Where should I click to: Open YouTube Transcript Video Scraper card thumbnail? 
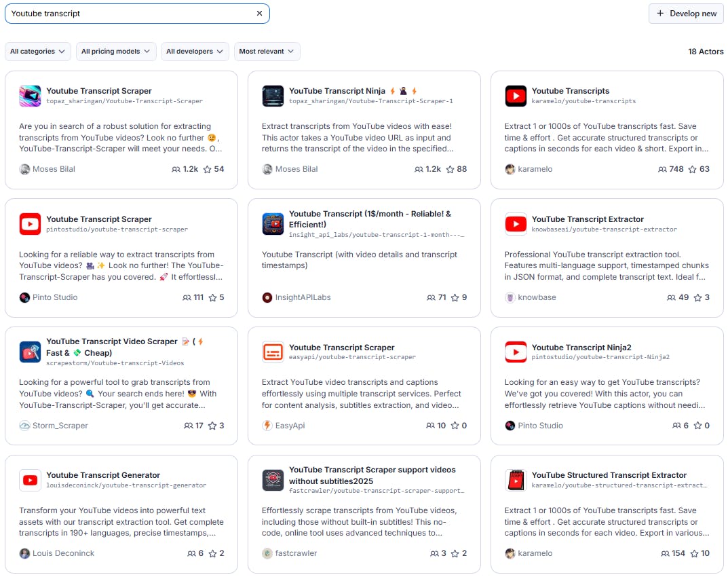(30, 352)
